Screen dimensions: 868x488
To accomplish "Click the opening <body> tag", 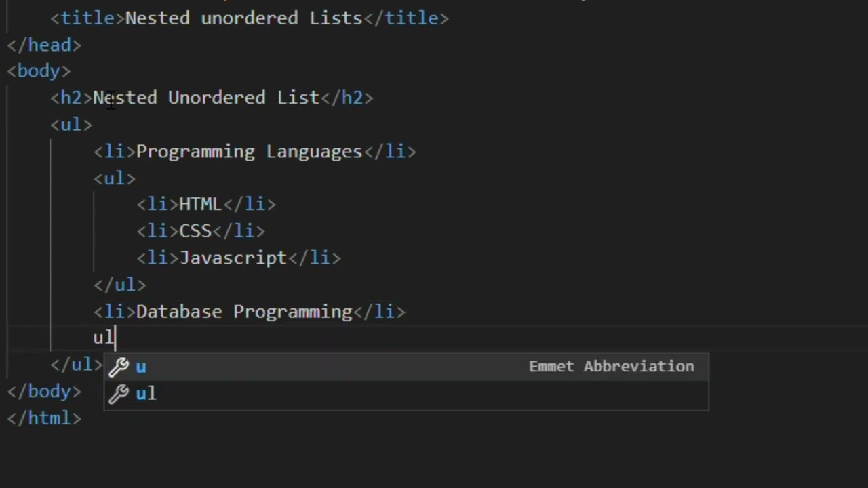I will 39,71.
